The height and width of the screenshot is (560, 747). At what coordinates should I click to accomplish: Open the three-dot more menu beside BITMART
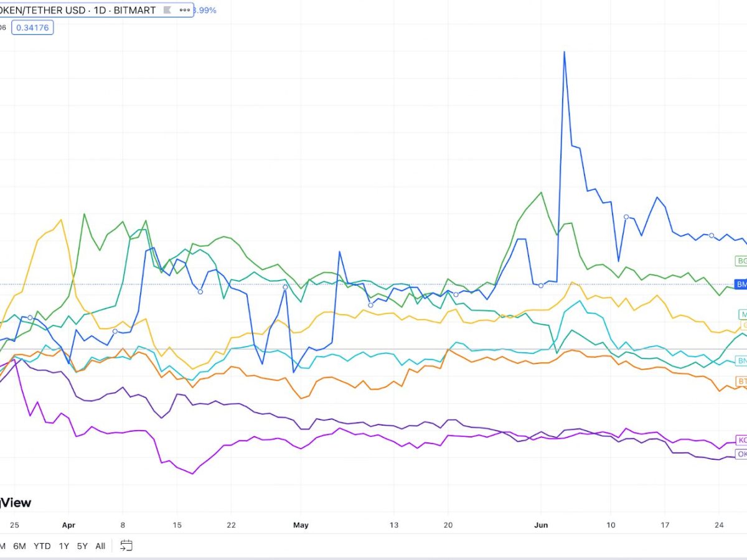184,11
